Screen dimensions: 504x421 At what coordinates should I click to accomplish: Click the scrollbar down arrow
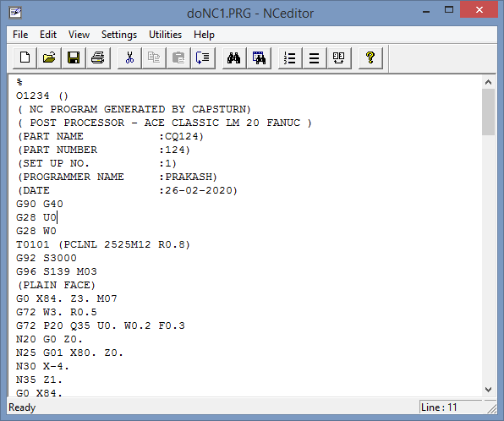[x=488, y=390]
